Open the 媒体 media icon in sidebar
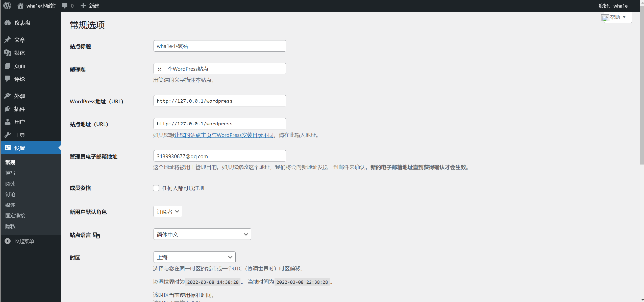 (x=8, y=53)
